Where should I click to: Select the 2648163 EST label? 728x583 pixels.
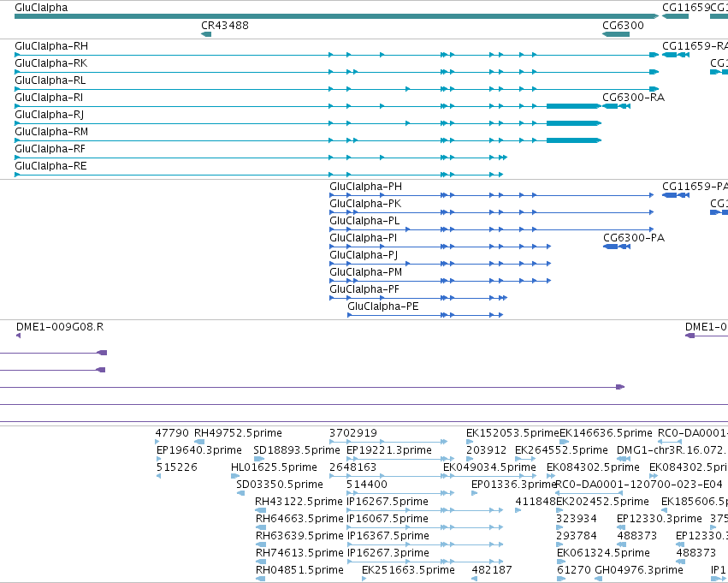(x=352, y=467)
